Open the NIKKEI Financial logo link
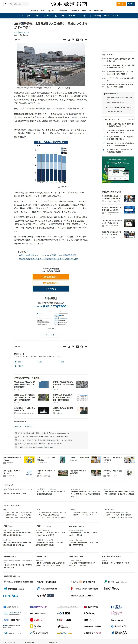138x644 pixels. pyautogui.click(x=46, y=582)
